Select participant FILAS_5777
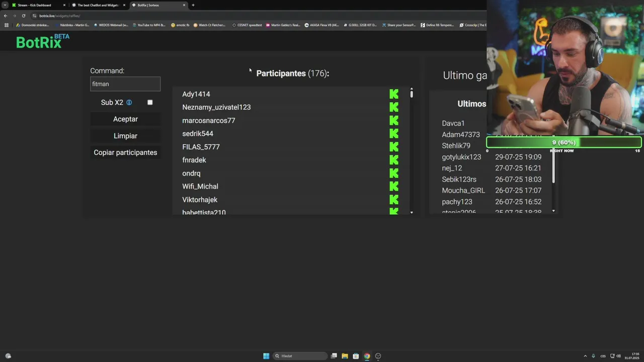Viewport: 644px width, 362px height. [x=201, y=147]
